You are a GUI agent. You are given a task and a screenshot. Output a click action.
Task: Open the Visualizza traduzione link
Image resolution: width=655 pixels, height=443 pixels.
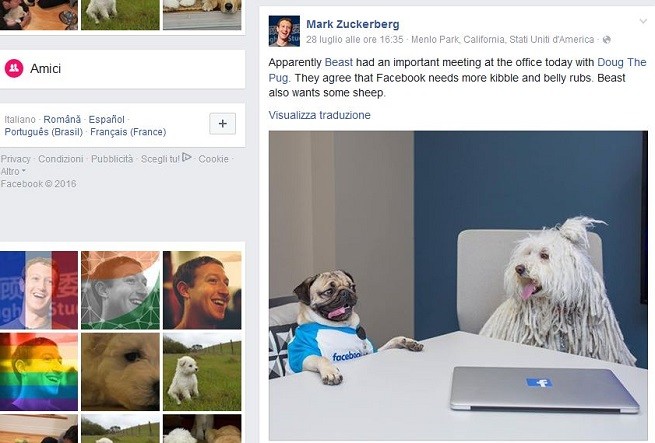(x=320, y=115)
